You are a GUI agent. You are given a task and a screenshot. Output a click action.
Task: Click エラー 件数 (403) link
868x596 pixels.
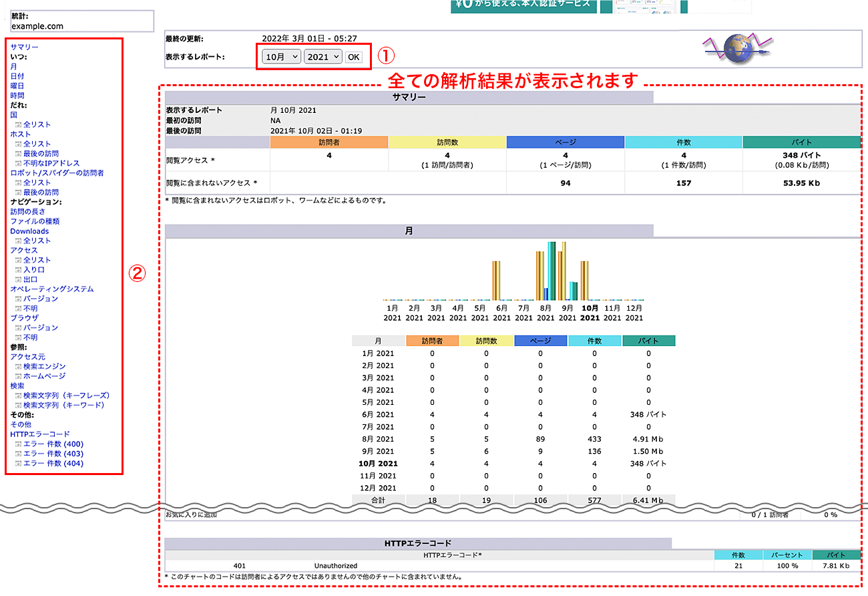point(53,454)
